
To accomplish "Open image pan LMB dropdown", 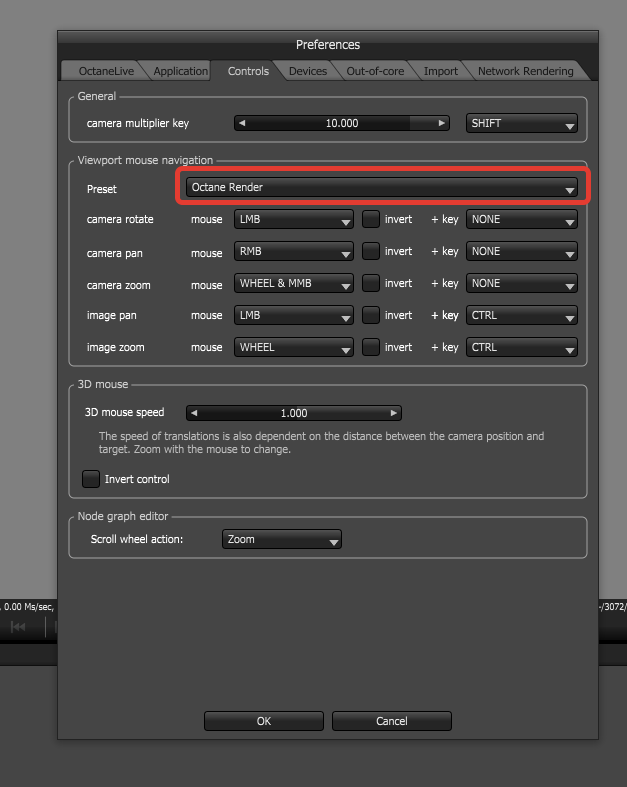I will (294, 316).
